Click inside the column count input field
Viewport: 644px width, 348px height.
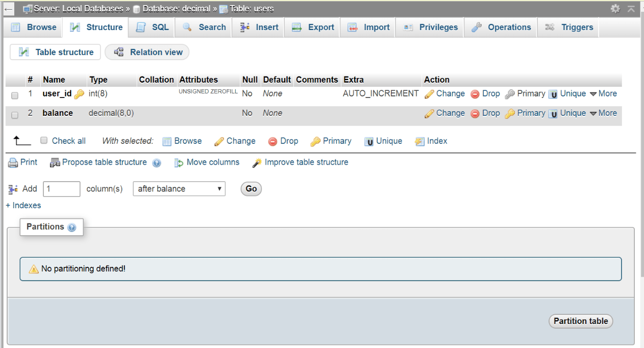click(x=61, y=189)
